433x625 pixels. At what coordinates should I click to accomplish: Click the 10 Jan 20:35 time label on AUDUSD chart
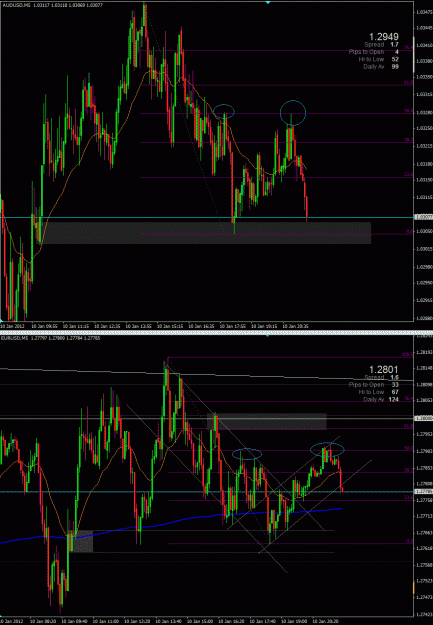tap(295, 326)
